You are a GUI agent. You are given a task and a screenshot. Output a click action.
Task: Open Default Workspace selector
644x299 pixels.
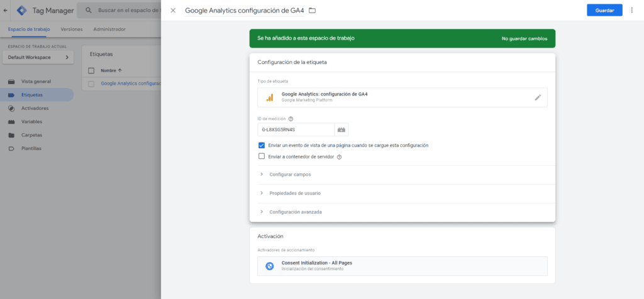pyautogui.click(x=38, y=57)
